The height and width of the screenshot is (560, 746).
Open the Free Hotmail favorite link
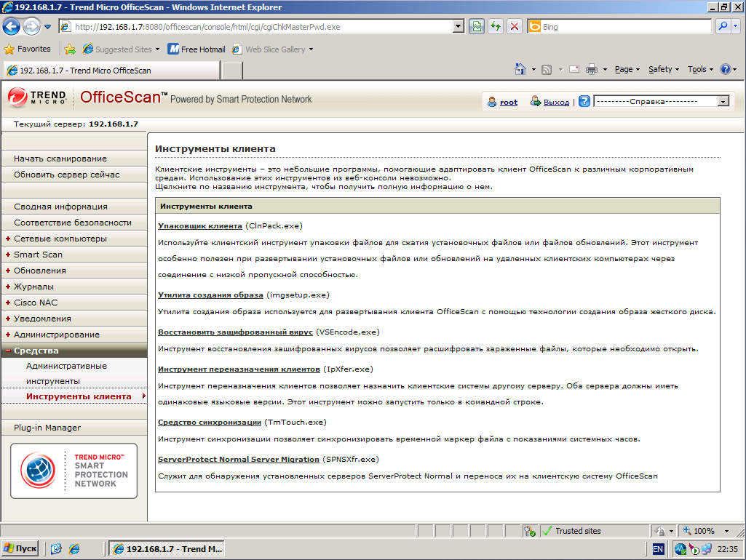(x=197, y=49)
